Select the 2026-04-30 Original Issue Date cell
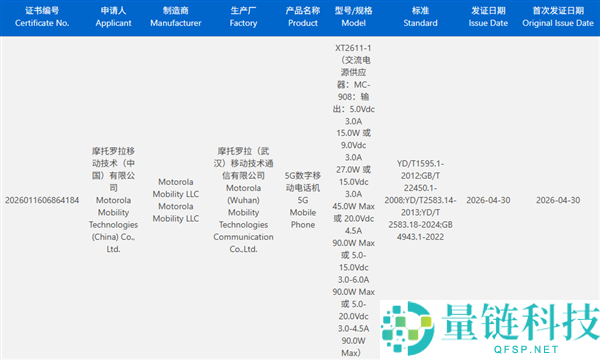The image size is (600, 360). 558,200
